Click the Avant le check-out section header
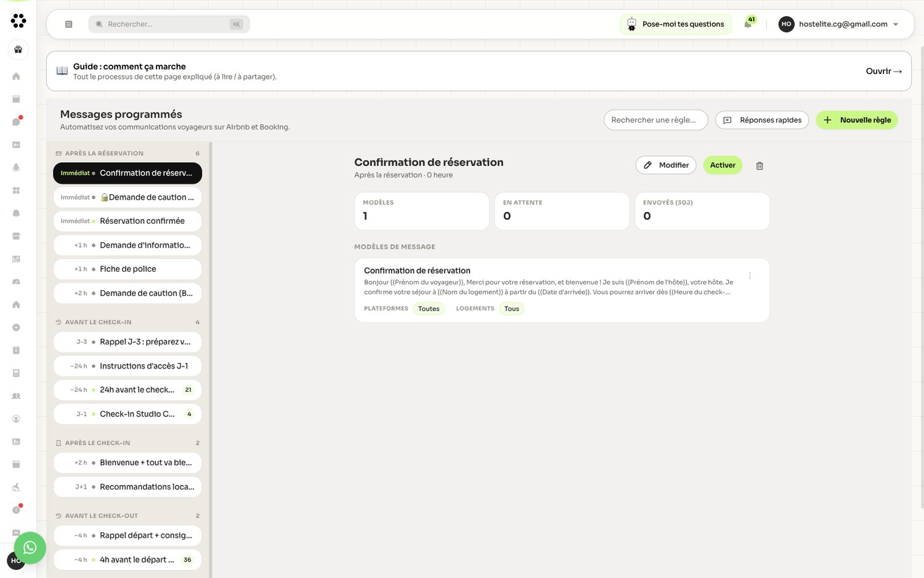 point(128,516)
